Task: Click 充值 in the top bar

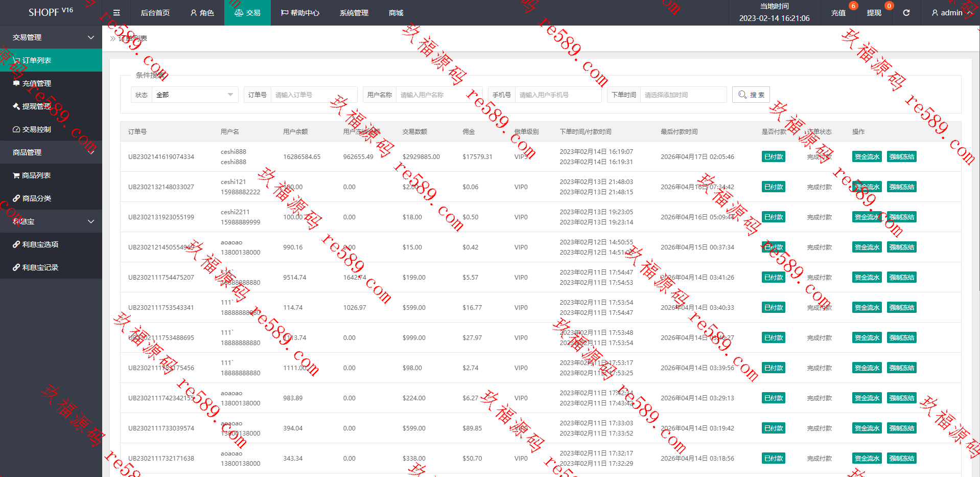Action: [838, 13]
